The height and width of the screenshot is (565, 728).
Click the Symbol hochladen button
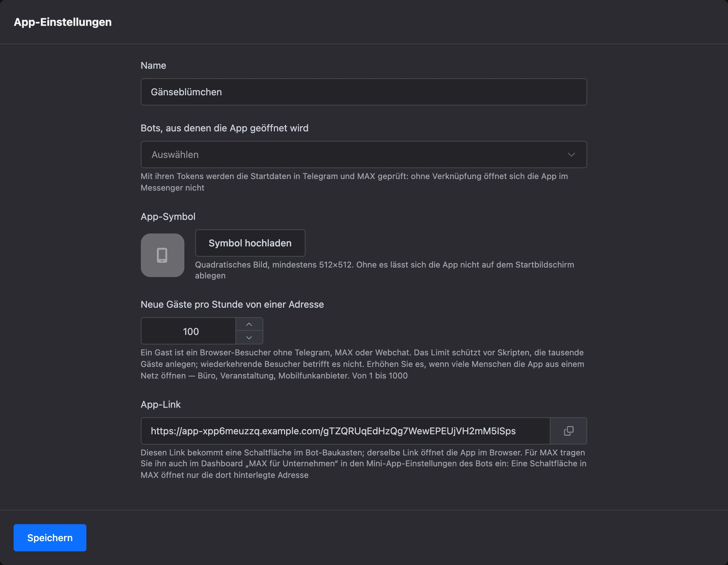point(250,243)
